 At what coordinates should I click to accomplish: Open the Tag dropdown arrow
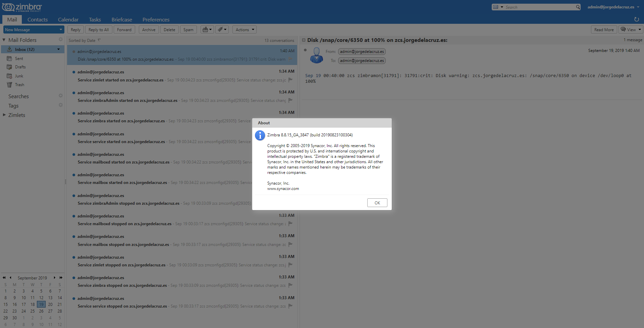225,29
